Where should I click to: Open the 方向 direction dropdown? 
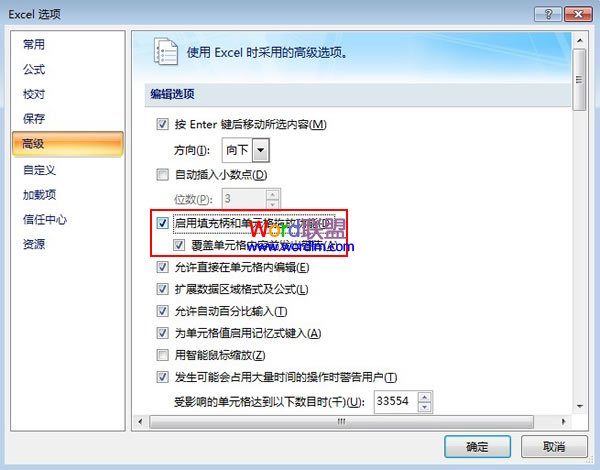(261, 150)
